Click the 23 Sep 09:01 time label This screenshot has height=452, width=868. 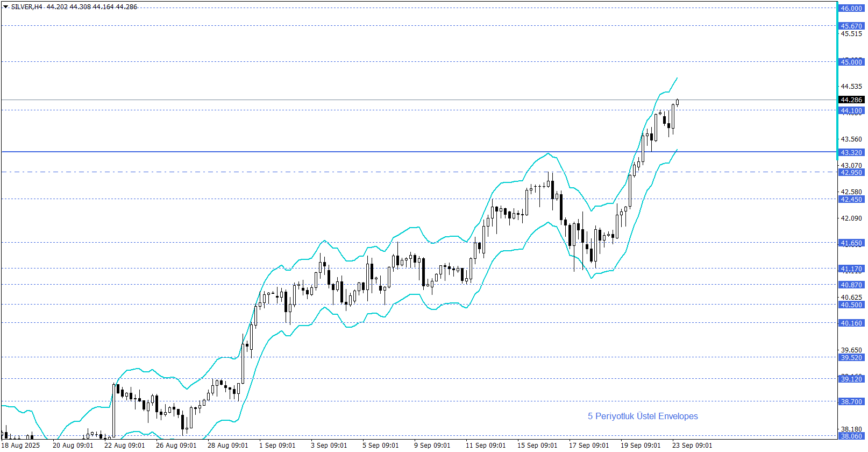tap(692, 445)
